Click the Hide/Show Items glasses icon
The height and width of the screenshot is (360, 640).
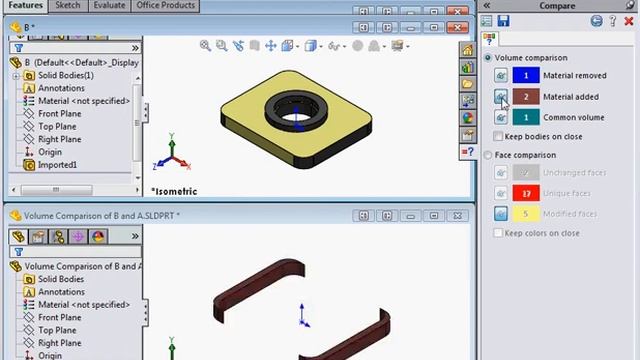coord(334,47)
